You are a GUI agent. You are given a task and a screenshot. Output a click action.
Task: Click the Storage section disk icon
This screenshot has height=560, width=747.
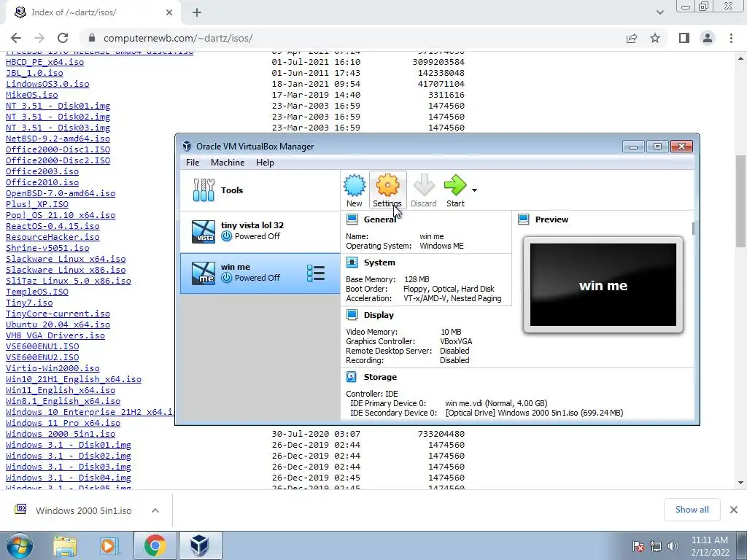point(352,377)
